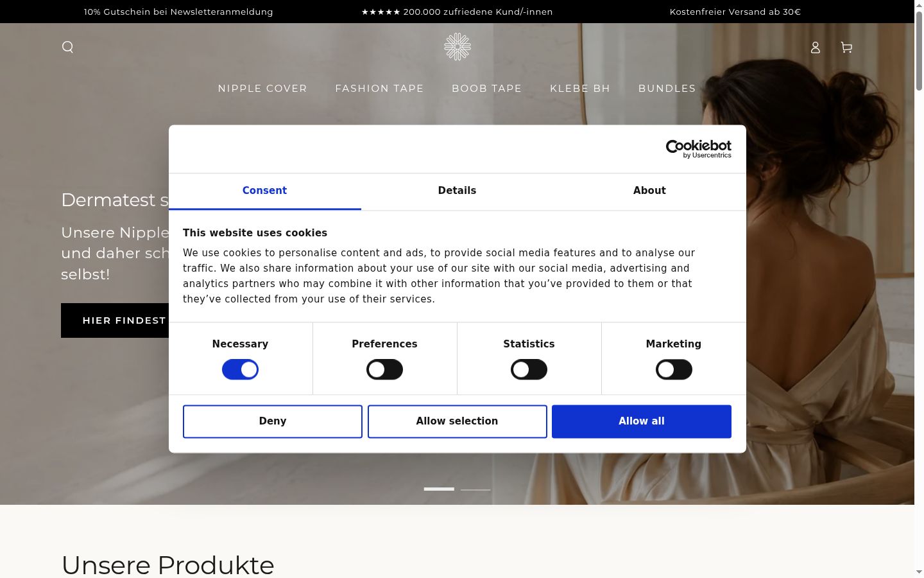Click the Deny button
The width and height of the screenshot is (924, 578).
coord(273,421)
